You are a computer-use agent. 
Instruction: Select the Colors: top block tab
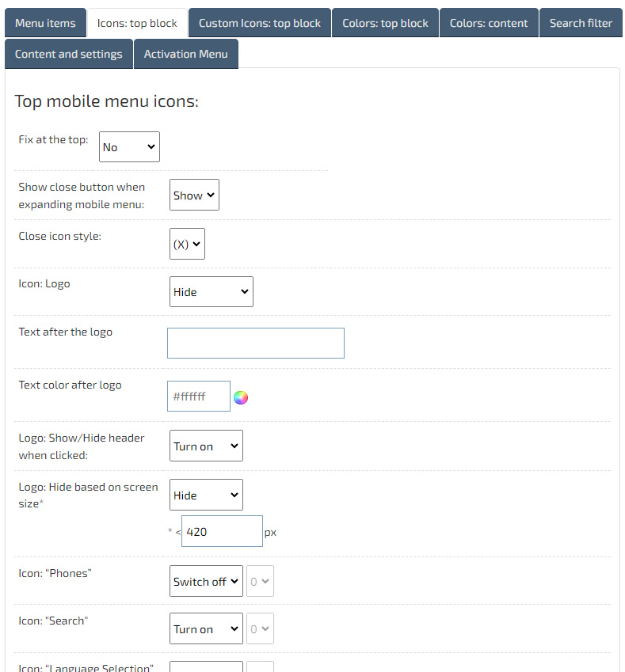(385, 23)
